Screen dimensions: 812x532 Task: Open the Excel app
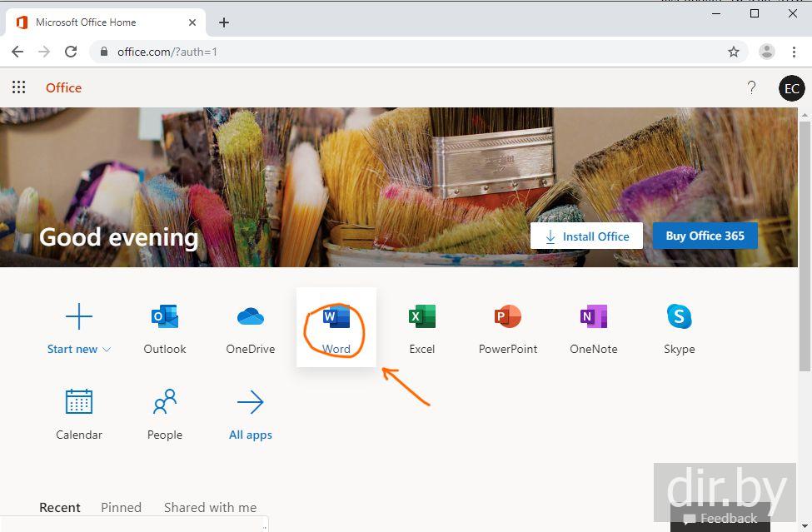[x=422, y=329]
